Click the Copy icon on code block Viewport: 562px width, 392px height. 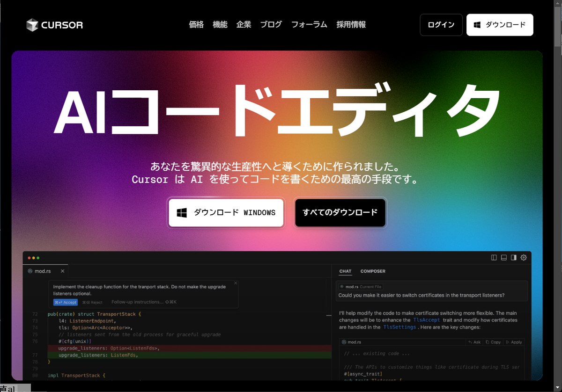tap(493, 342)
